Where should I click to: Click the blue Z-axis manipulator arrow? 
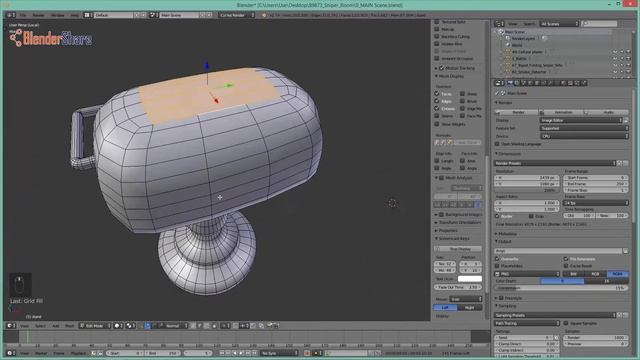click(207, 66)
